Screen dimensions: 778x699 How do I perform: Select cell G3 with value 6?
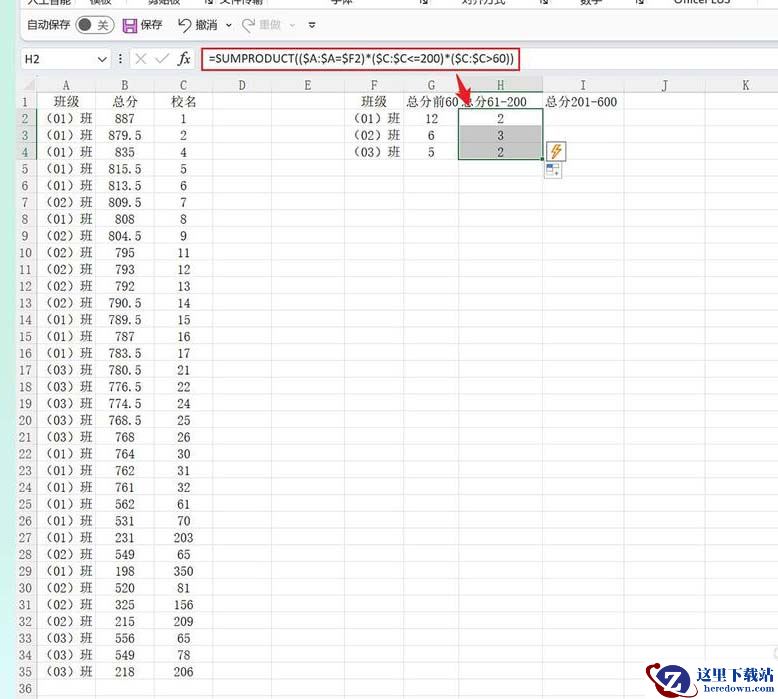[x=431, y=135]
